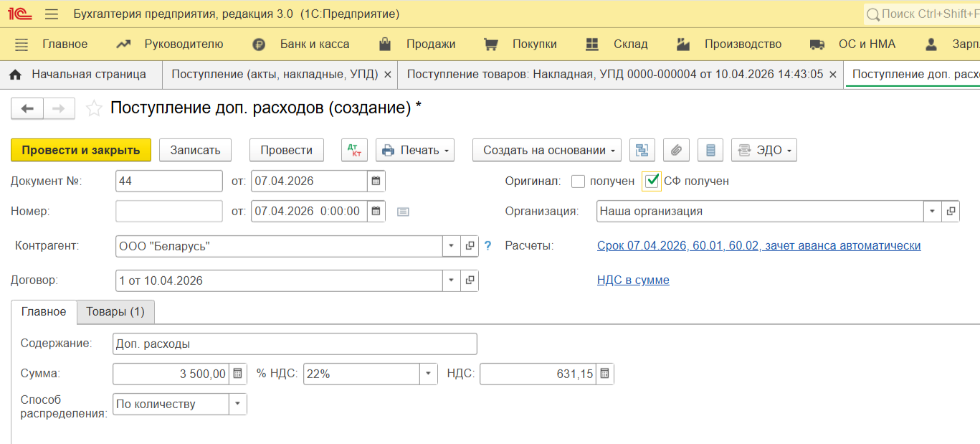Image resolution: width=980 pixels, height=444 pixels.
Task: Click Провести и закрыть button
Action: [x=81, y=150]
